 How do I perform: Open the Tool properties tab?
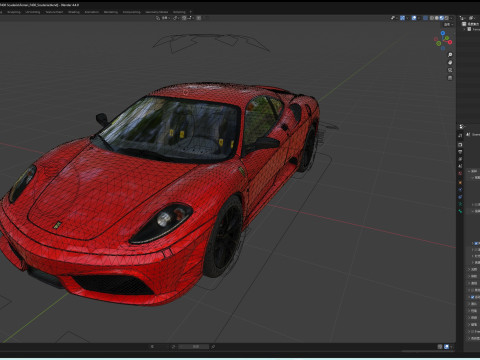(x=460, y=135)
